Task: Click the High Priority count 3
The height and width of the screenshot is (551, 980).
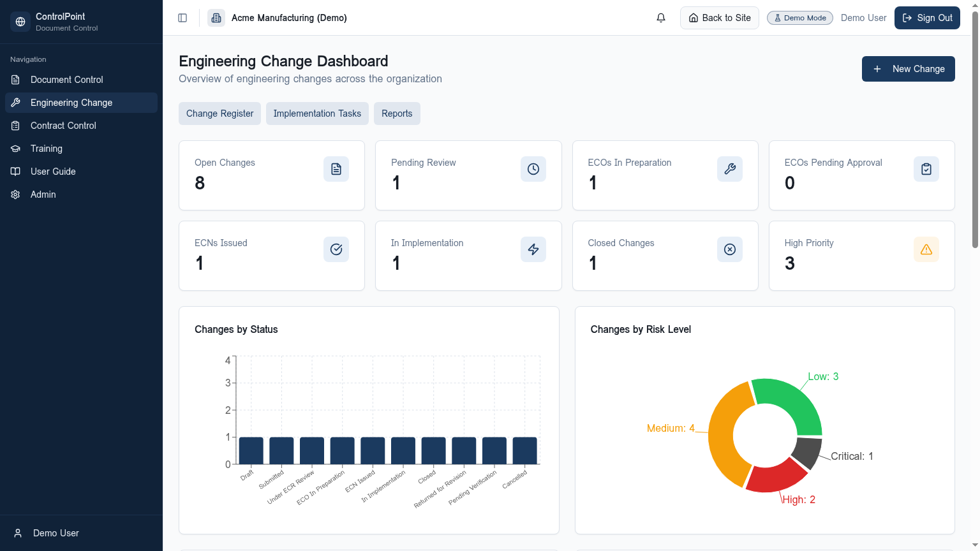Action: click(790, 263)
